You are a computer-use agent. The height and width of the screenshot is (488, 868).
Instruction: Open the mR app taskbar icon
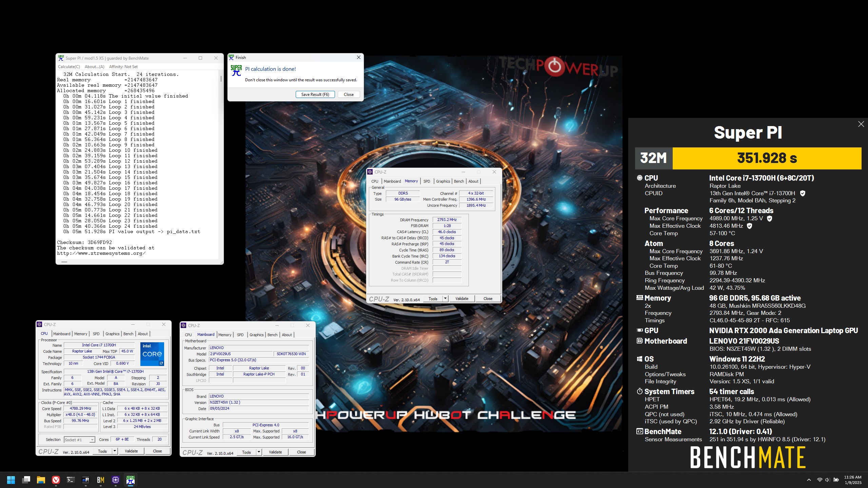coord(86,480)
